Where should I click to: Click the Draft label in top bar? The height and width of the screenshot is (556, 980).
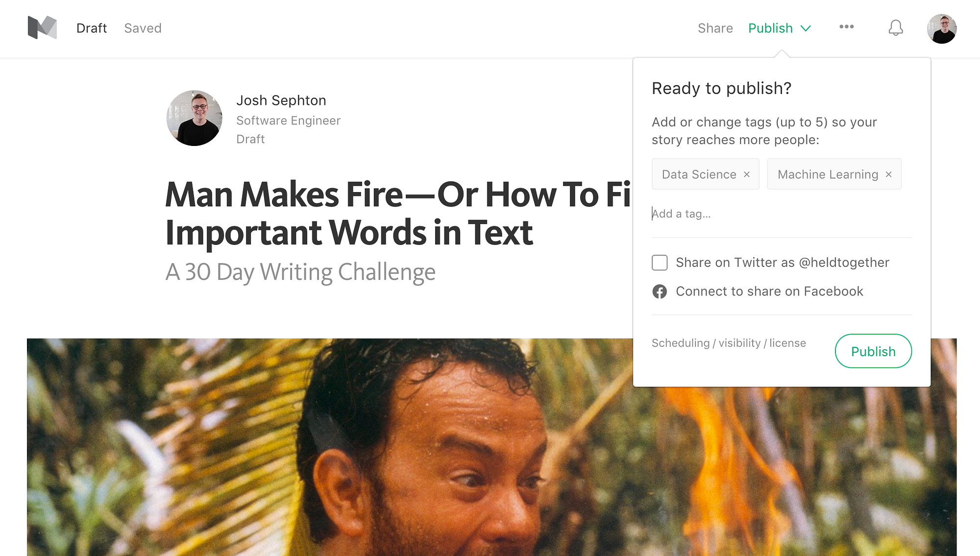[92, 28]
